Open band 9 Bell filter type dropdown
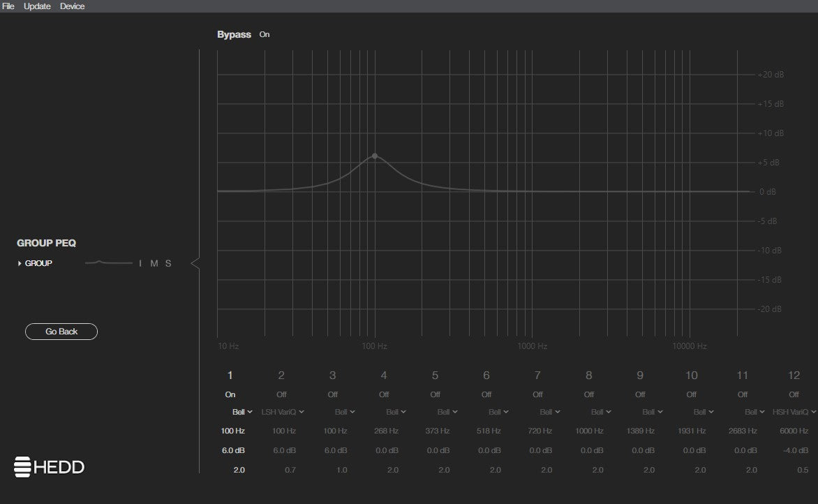 pos(652,412)
